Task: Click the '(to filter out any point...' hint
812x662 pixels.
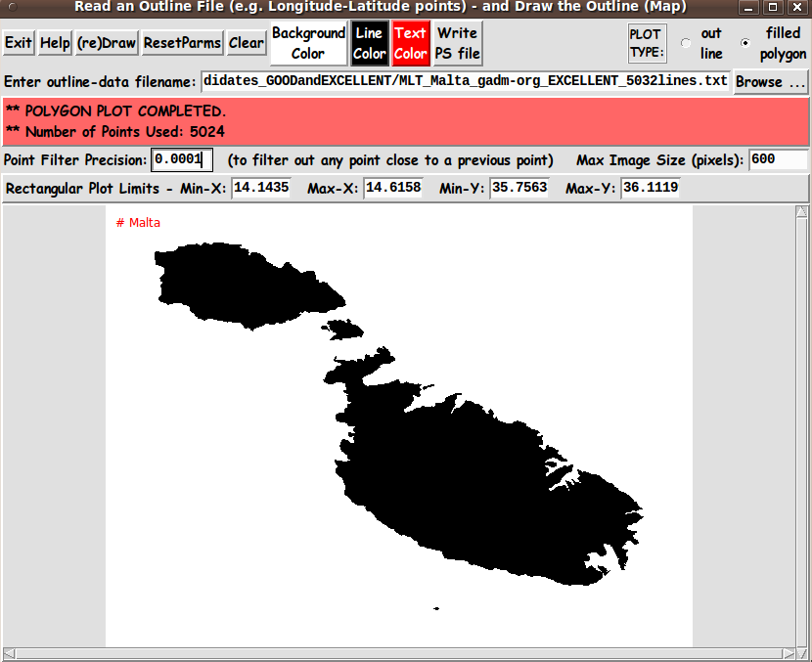Action: click(390, 160)
